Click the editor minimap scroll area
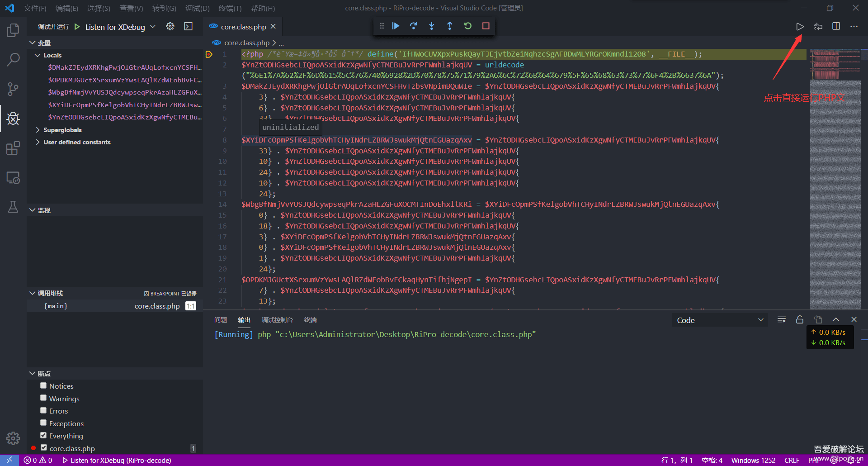Screen dimensions: 868x466 click(835, 181)
